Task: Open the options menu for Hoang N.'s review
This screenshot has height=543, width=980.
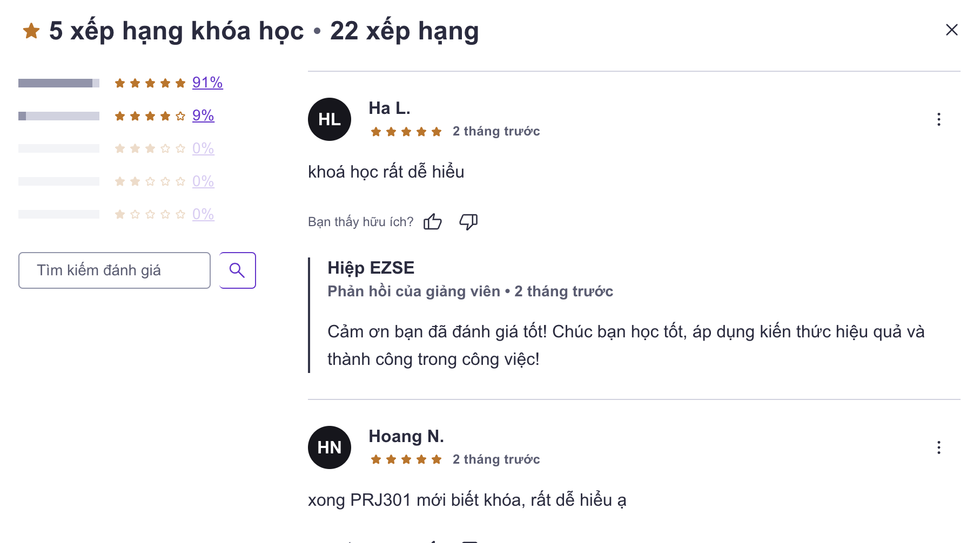Action: click(x=939, y=447)
